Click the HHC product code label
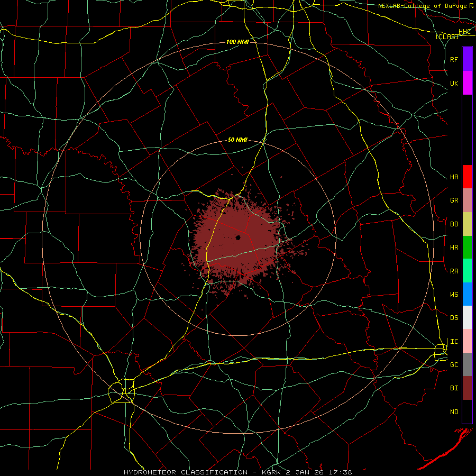Image resolution: width=476 pixels, height=476 pixels. [464, 32]
